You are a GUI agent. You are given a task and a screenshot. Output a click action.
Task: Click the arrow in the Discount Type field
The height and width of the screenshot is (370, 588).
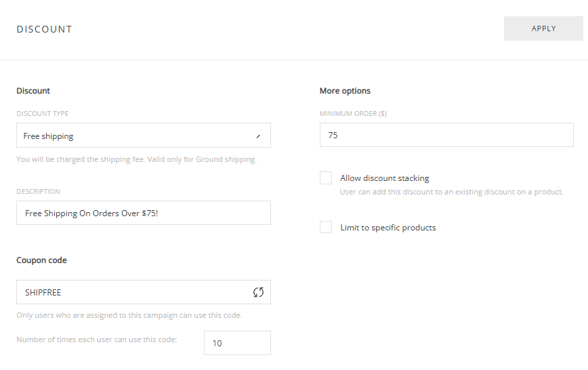258,136
